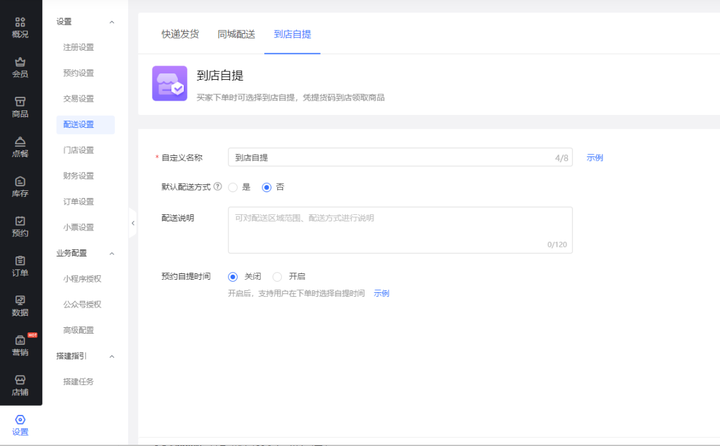The image size is (720, 446).
Task: Switch to the 到店自提 tab
Action: 292,34
